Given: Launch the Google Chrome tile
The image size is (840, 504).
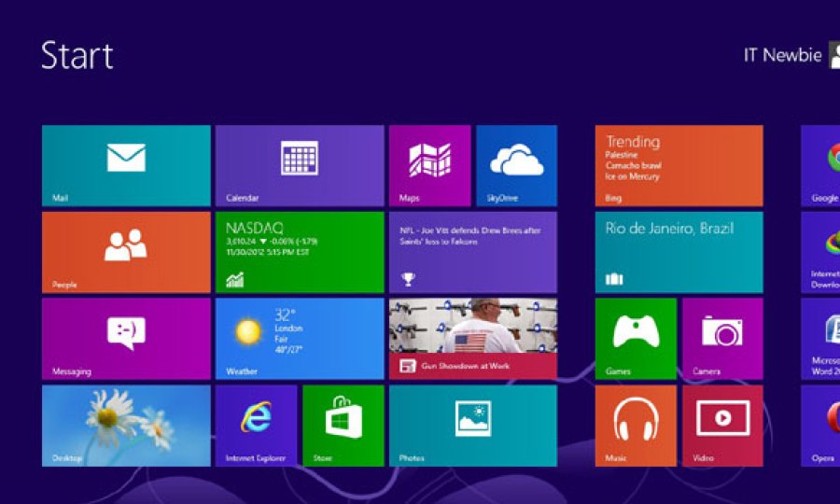Looking at the screenshot, I should coord(820,165).
